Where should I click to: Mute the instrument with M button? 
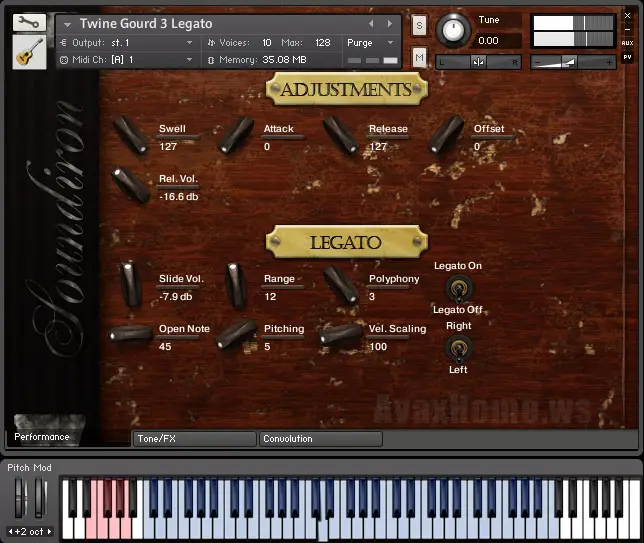click(419, 58)
